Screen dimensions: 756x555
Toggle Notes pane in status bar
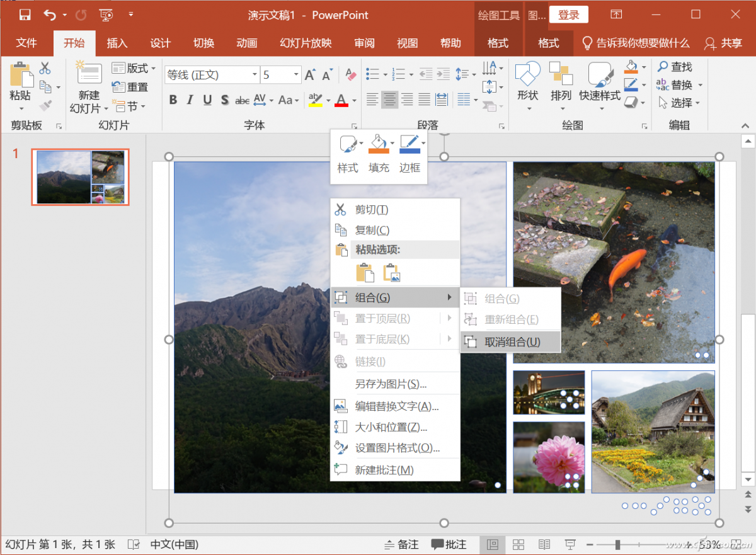point(401,544)
